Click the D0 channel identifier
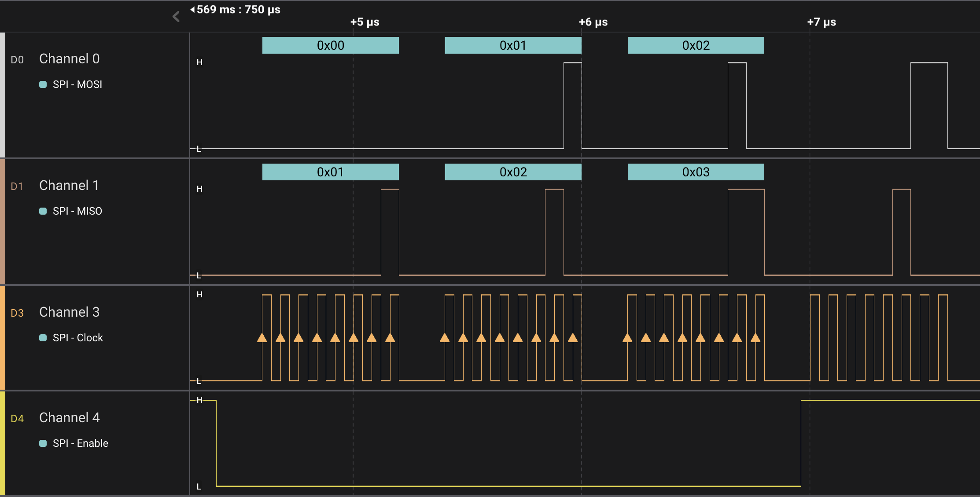Viewport: 980px width, 497px height. pos(17,60)
